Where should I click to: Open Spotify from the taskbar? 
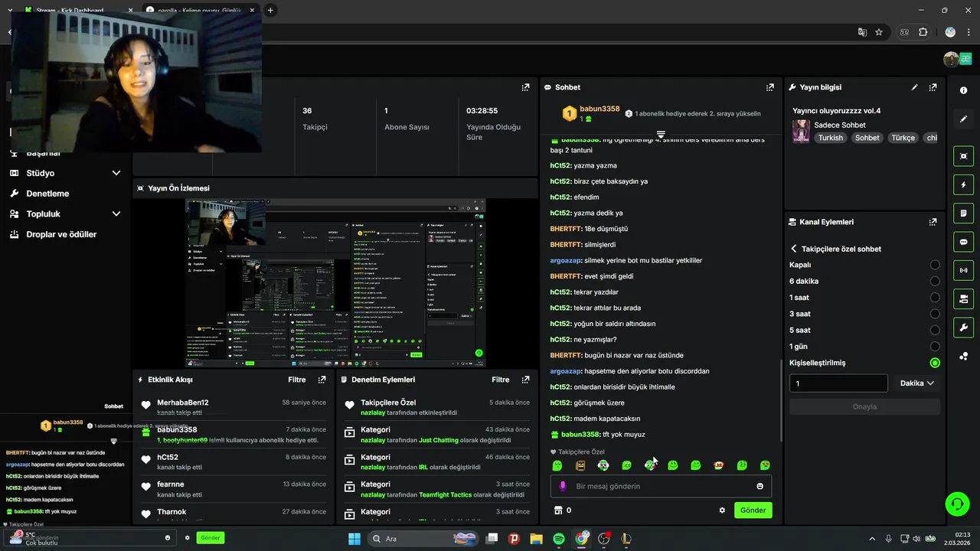tap(559, 539)
